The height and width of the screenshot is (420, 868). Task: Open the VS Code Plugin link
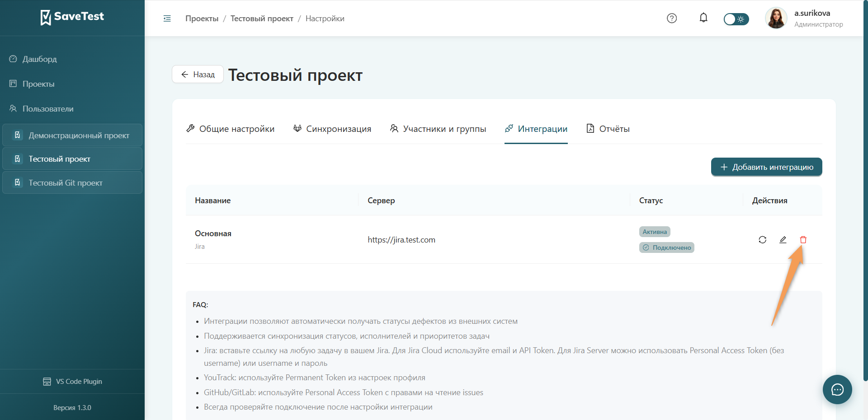pyautogui.click(x=72, y=382)
